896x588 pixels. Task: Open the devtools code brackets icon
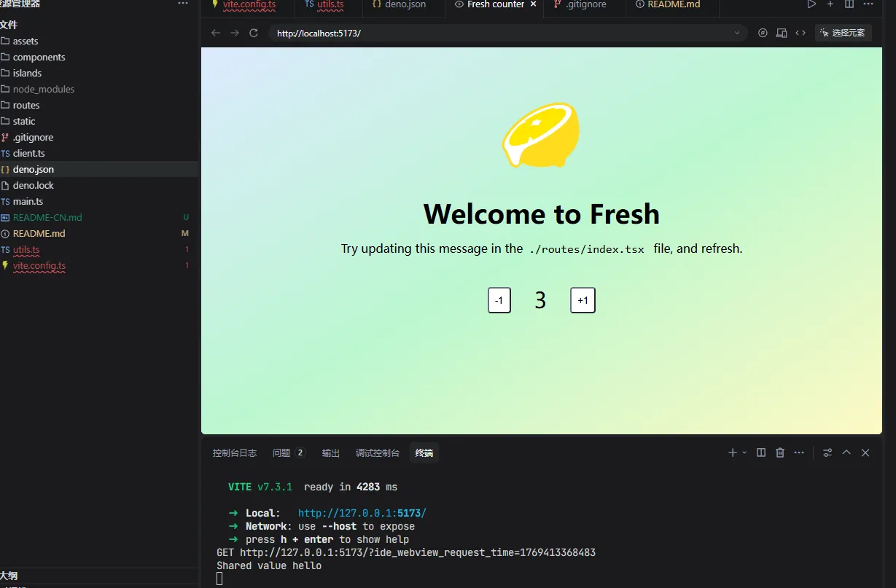(x=800, y=33)
